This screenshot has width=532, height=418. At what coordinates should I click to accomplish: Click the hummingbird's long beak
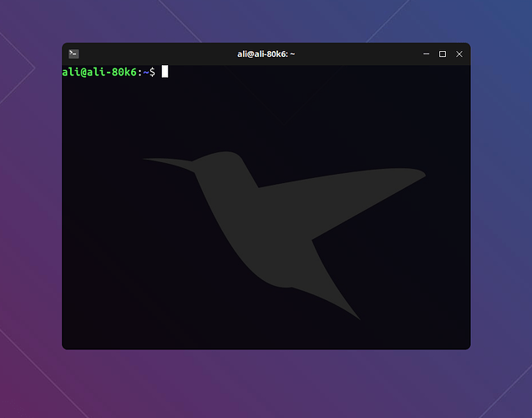click(167, 162)
